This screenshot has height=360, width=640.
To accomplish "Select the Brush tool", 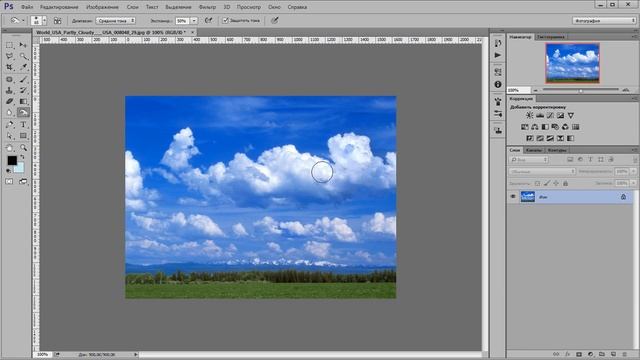I will pyautogui.click(x=23, y=79).
